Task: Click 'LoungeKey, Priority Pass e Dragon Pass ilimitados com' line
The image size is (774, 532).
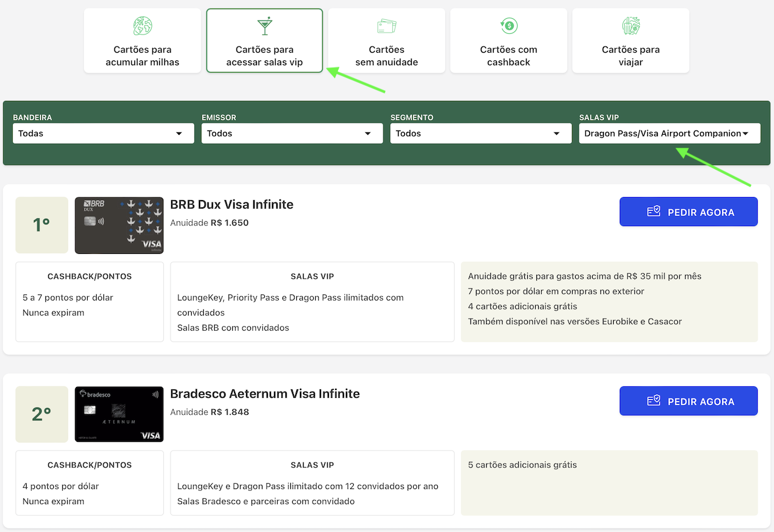Action: (x=290, y=297)
